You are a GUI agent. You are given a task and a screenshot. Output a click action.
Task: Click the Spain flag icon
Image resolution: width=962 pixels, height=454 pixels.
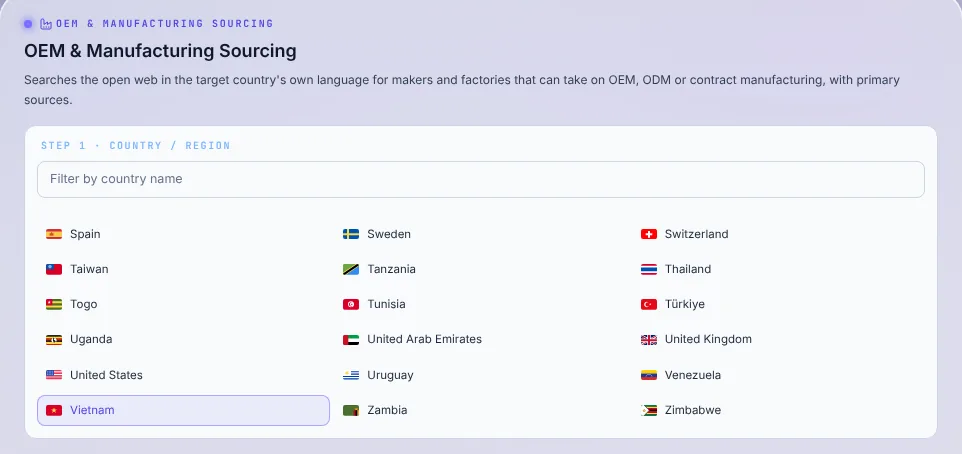point(54,234)
